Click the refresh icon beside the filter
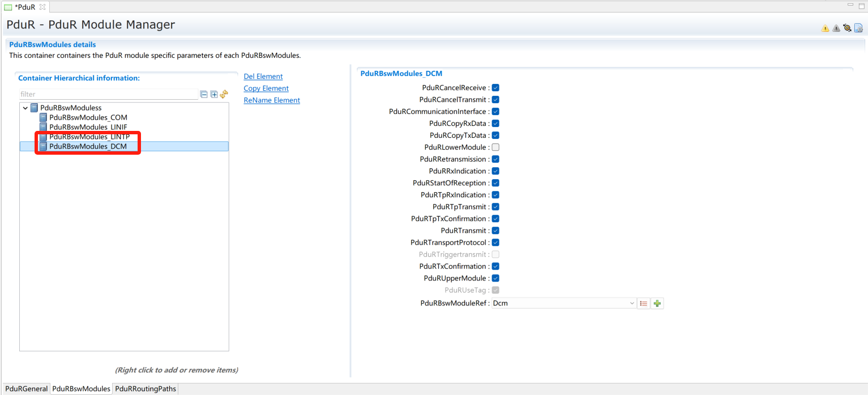Image resolution: width=868 pixels, height=395 pixels. tap(224, 94)
